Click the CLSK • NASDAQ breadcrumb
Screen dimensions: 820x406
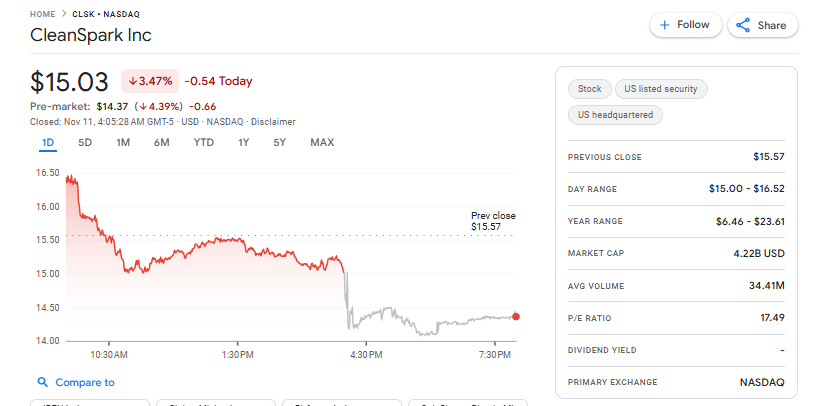tap(106, 14)
